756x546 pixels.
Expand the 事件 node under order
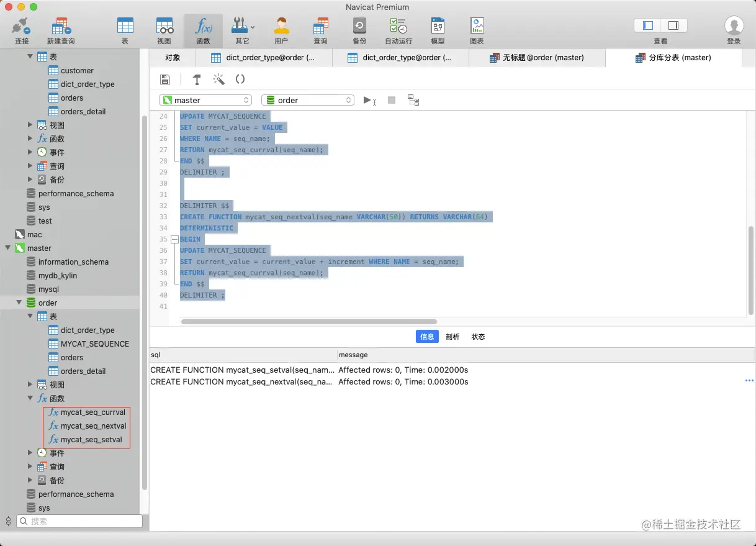(x=30, y=453)
